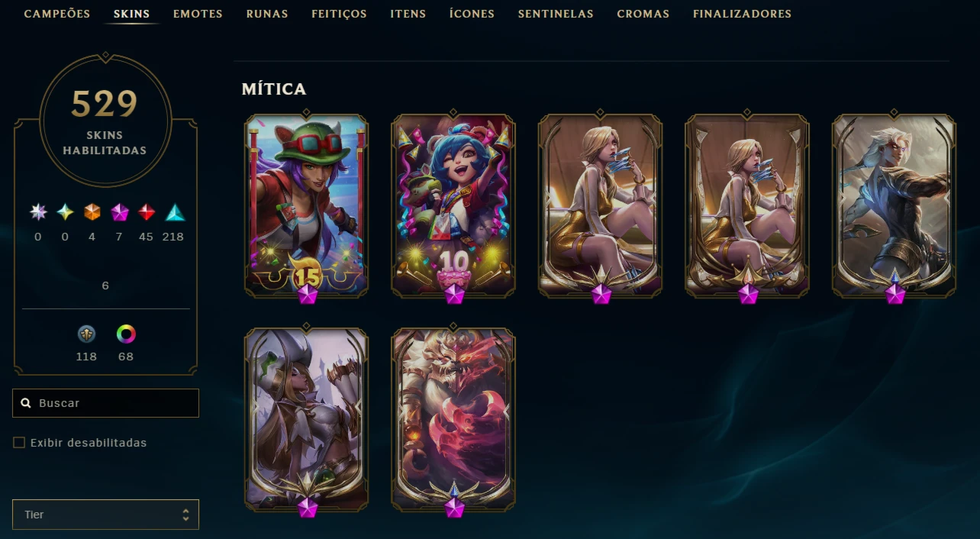Click the Tier dropdown arrows

[x=185, y=515]
